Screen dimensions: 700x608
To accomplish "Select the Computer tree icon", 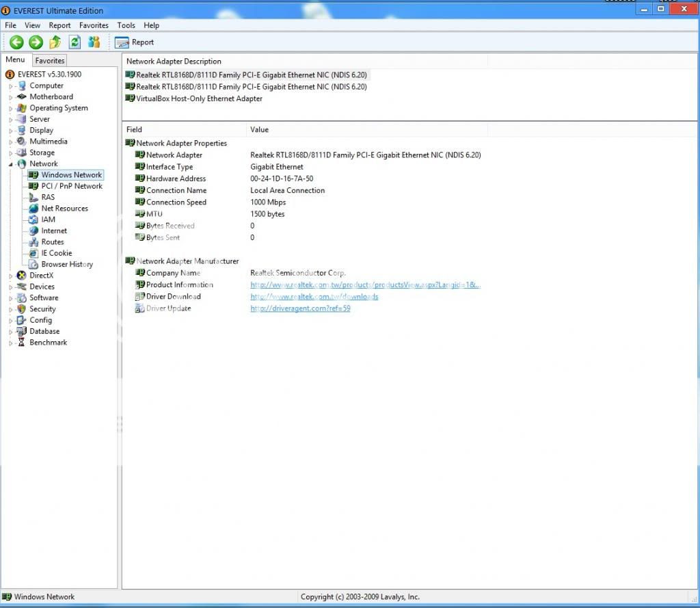I will click(21, 85).
